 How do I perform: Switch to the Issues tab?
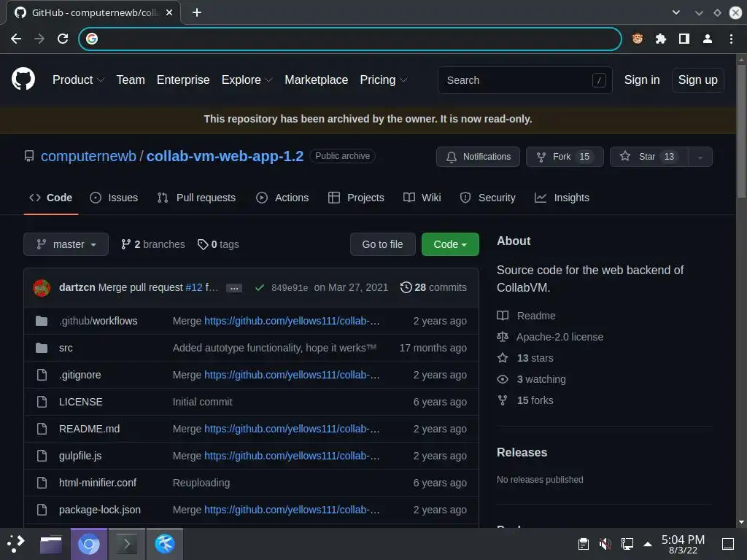[x=114, y=198]
